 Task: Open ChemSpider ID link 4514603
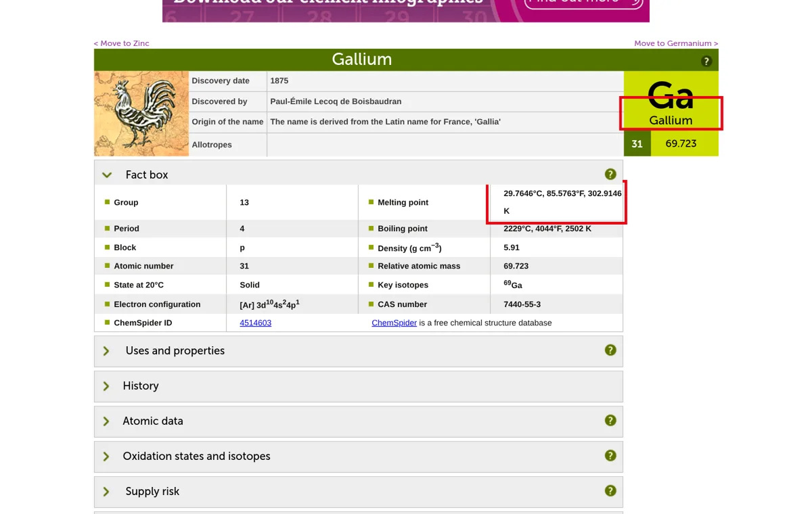[x=256, y=323]
